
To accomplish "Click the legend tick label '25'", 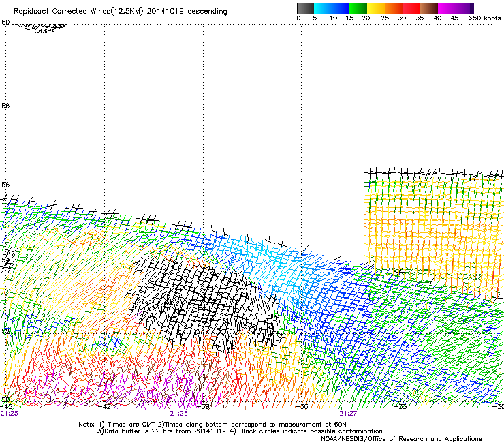I will [x=385, y=18].
